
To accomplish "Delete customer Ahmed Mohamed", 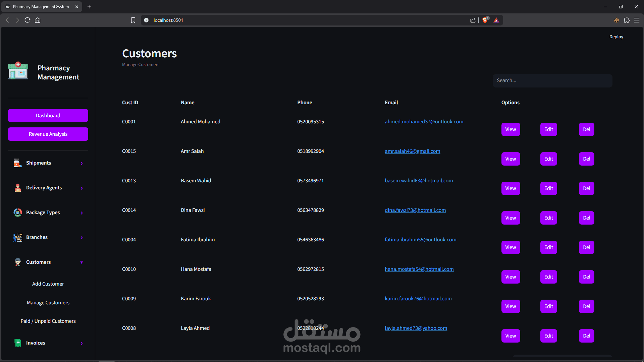I will point(587,129).
